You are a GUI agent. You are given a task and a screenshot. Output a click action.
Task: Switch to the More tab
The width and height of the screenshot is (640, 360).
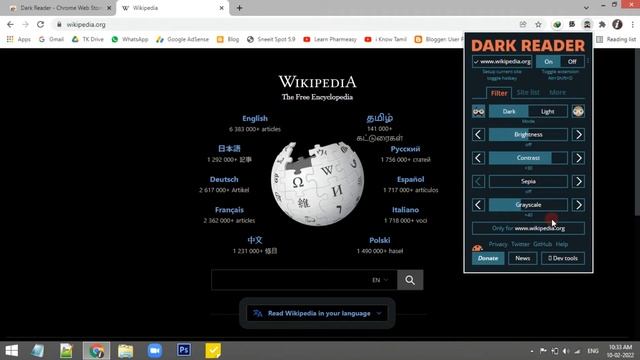(557, 93)
